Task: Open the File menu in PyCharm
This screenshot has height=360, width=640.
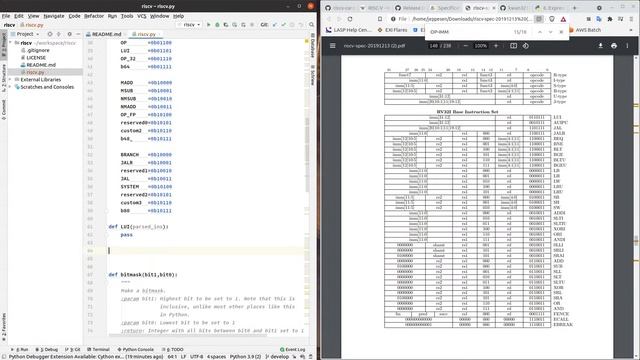Action: (6, 16)
